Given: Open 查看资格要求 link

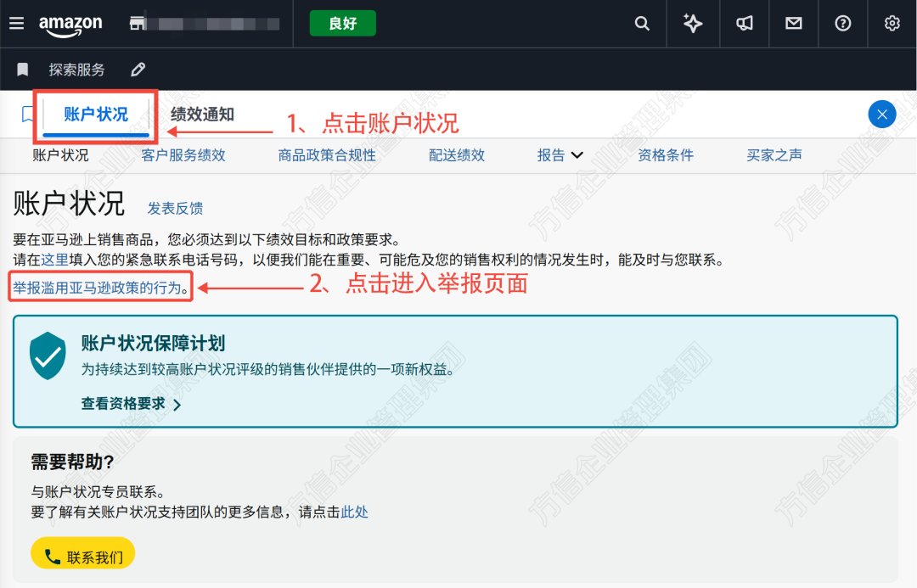Looking at the screenshot, I should pyautogui.click(x=123, y=403).
